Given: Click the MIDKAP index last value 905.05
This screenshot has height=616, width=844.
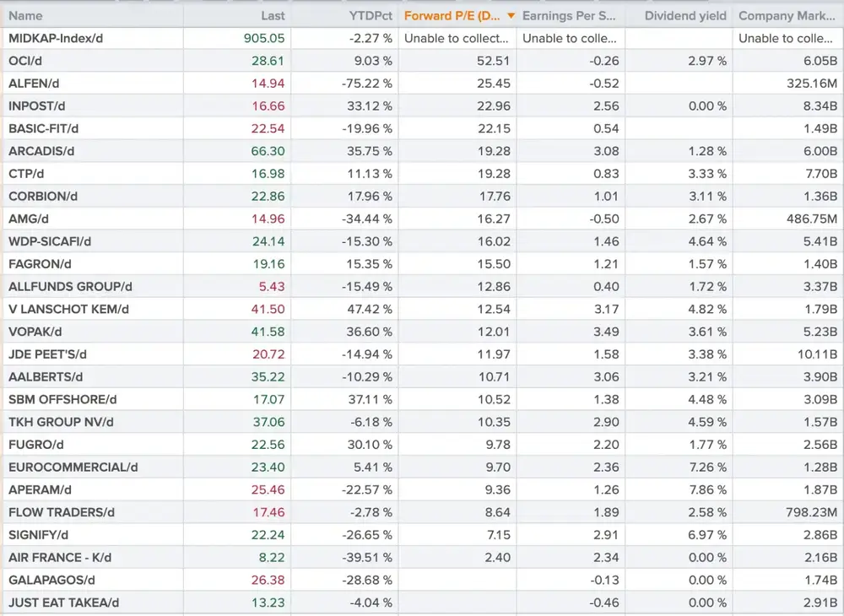Looking at the screenshot, I should coord(264,38).
